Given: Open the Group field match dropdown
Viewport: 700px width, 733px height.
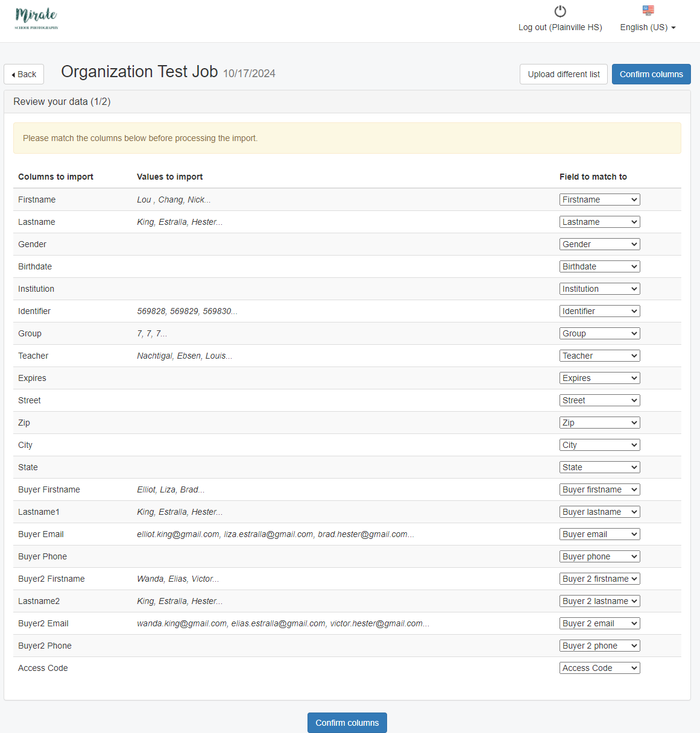Looking at the screenshot, I should coord(599,333).
